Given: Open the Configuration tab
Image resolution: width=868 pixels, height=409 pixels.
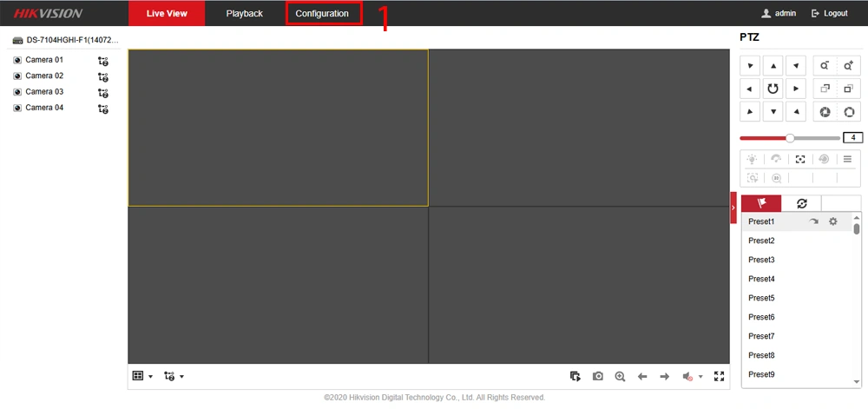Looking at the screenshot, I should point(322,14).
